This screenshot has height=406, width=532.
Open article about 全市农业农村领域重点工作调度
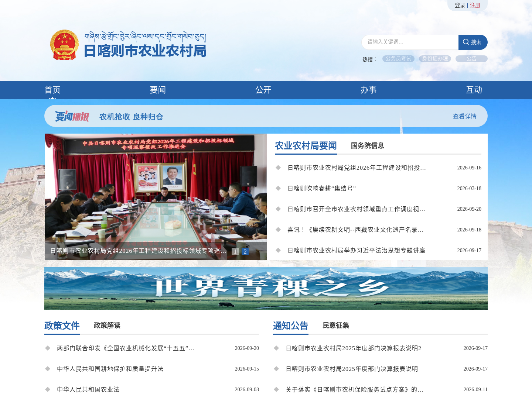[357, 209]
